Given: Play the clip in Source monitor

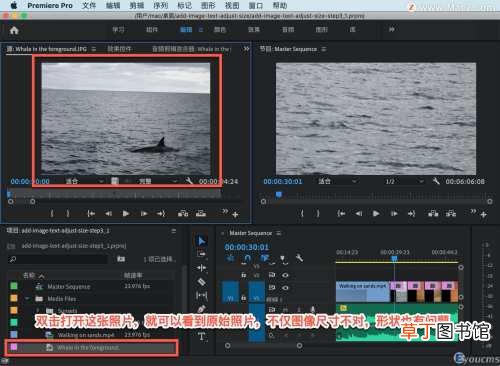Looking at the screenshot, I should pos(126,213).
